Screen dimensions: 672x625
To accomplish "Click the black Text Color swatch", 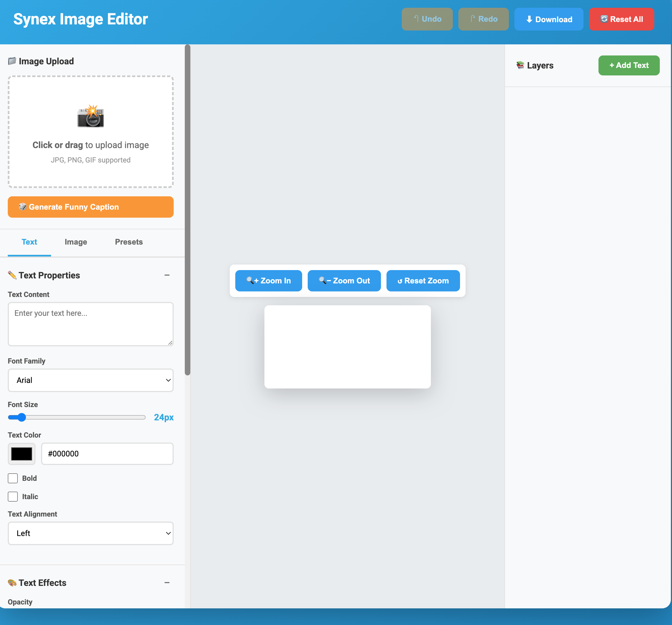I will [21, 454].
